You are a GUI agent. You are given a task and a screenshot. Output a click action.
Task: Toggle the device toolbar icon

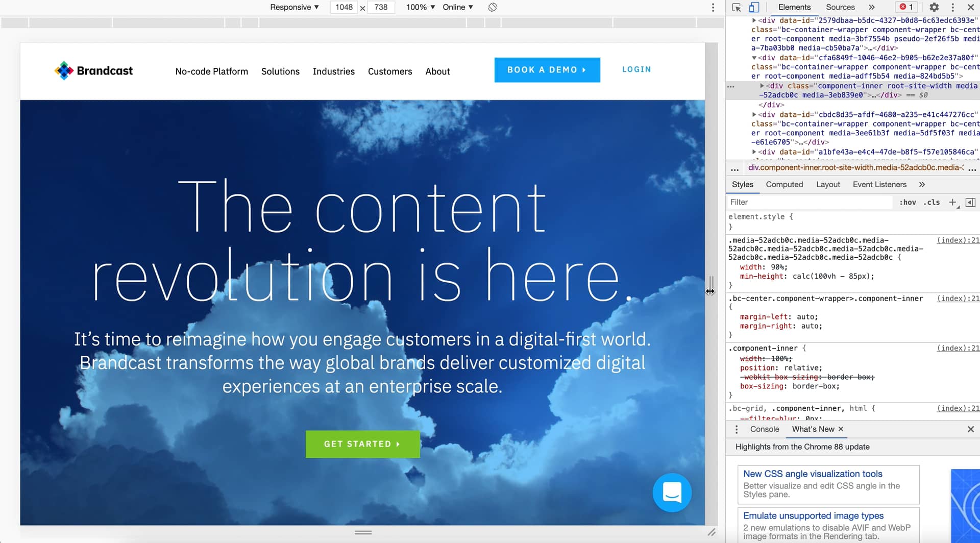click(754, 7)
